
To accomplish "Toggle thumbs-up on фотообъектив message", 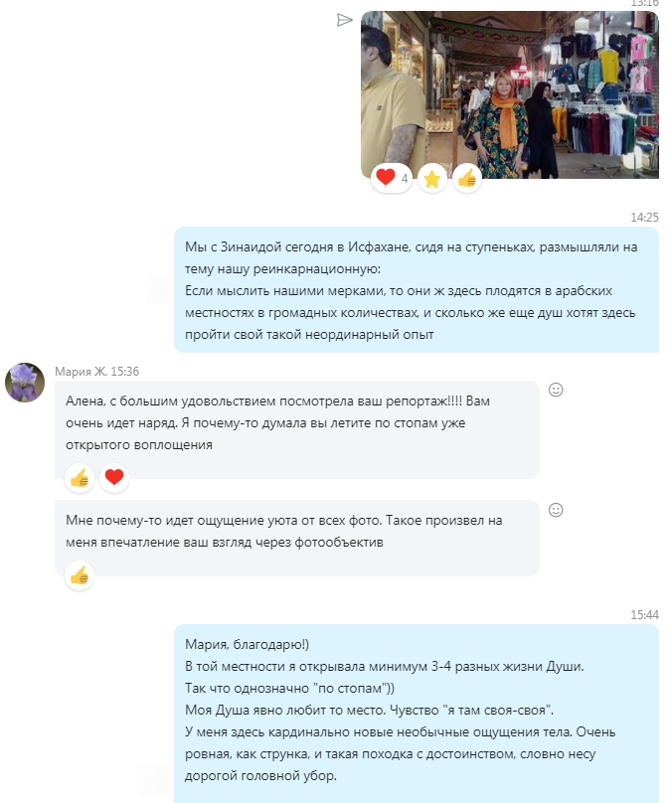I will coord(80,575).
